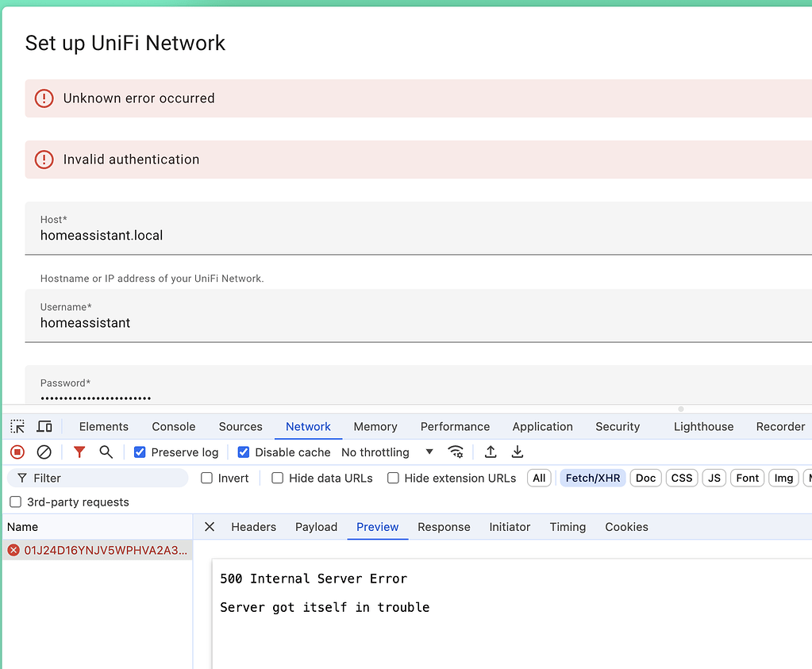Switch to the Console tab
The width and height of the screenshot is (812, 669).
pos(173,426)
